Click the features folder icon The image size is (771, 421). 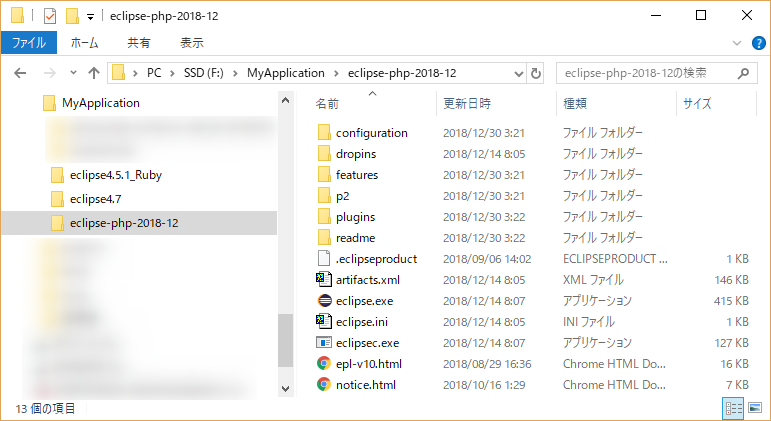point(324,175)
